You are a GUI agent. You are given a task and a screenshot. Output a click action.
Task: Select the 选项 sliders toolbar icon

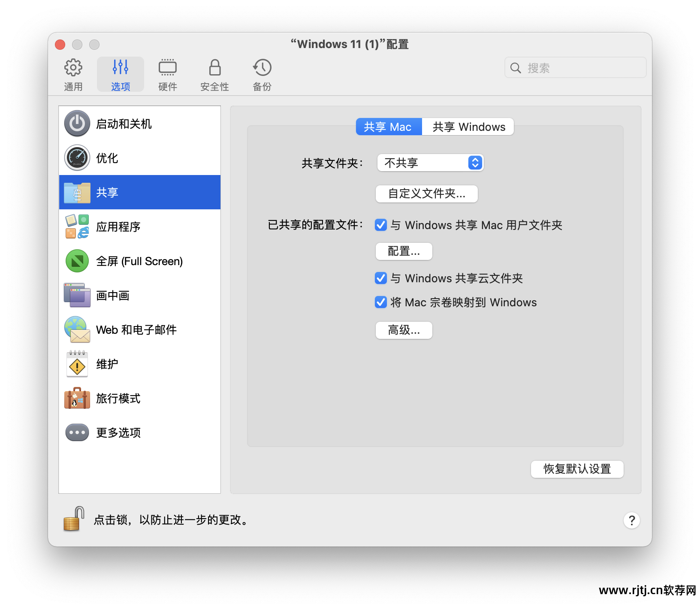(121, 67)
